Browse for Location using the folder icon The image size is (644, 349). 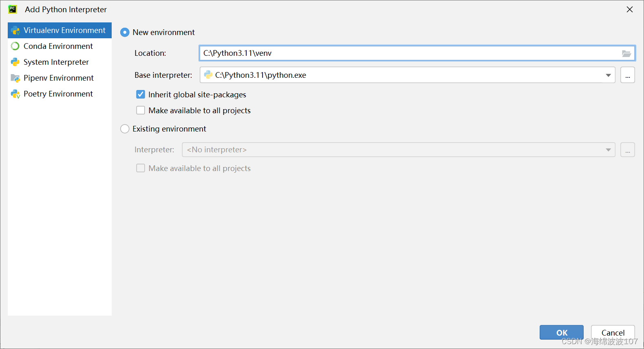point(626,53)
